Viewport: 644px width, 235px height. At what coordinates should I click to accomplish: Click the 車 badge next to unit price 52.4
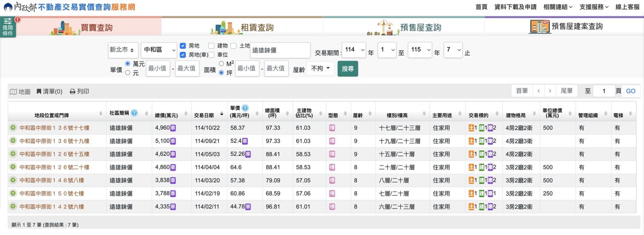coord(246,141)
